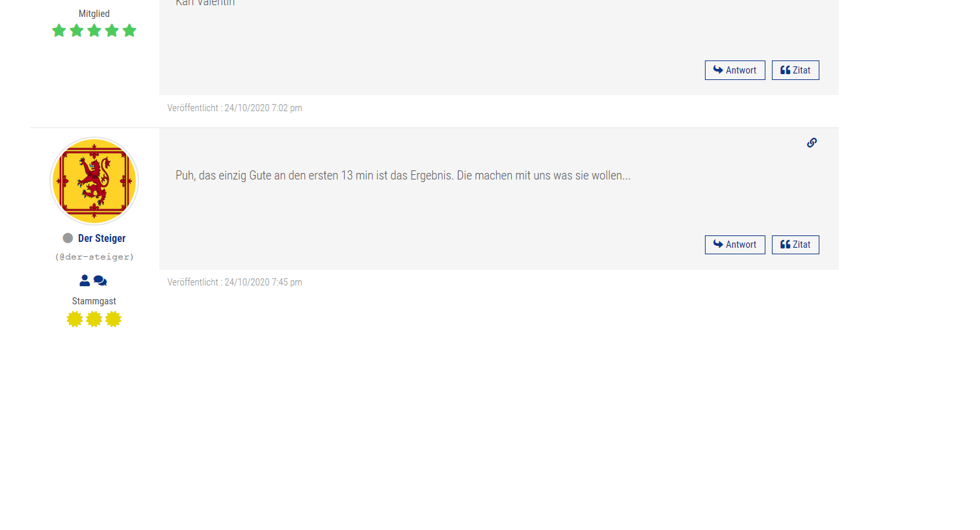Click the middle yellow badge under Stammgast
The image size is (980, 530).
[94, 319]
